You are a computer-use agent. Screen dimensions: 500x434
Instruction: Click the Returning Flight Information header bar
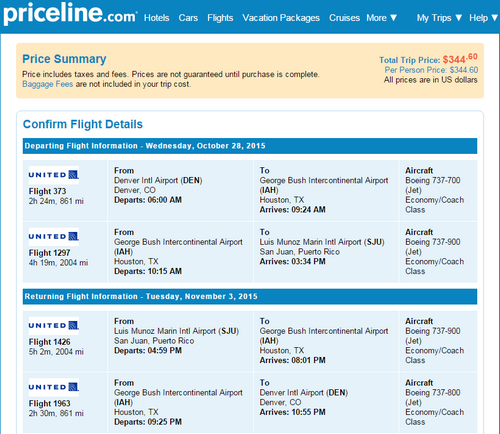point(250,297)
